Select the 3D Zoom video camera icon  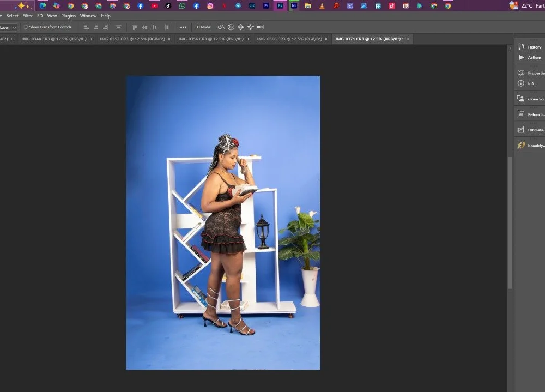[x=261, y=27]
